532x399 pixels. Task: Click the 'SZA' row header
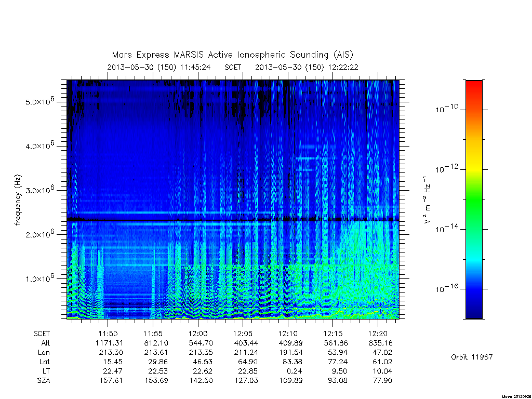click(x=44, y=380)
